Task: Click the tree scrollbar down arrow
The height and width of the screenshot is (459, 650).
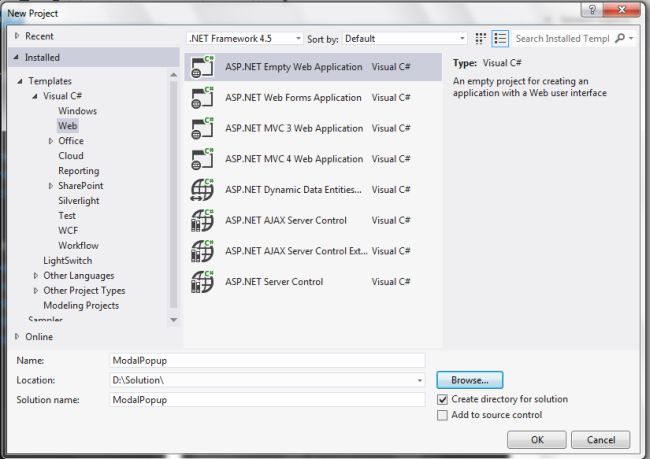Action: pos(174,320)
